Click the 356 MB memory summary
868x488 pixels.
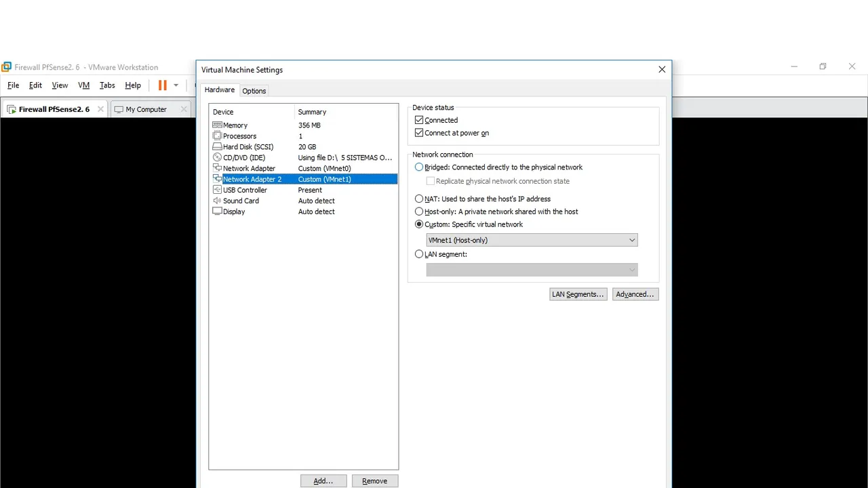pos(309,125)
